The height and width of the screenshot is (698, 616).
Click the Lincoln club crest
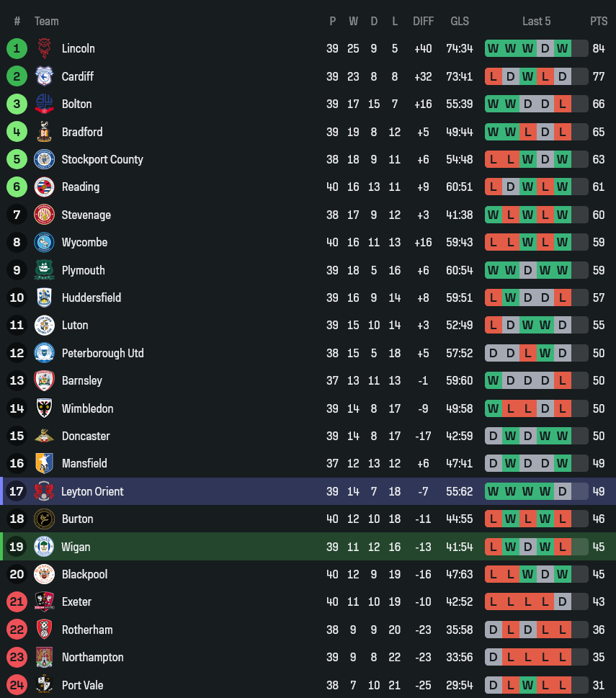[44, 48]
